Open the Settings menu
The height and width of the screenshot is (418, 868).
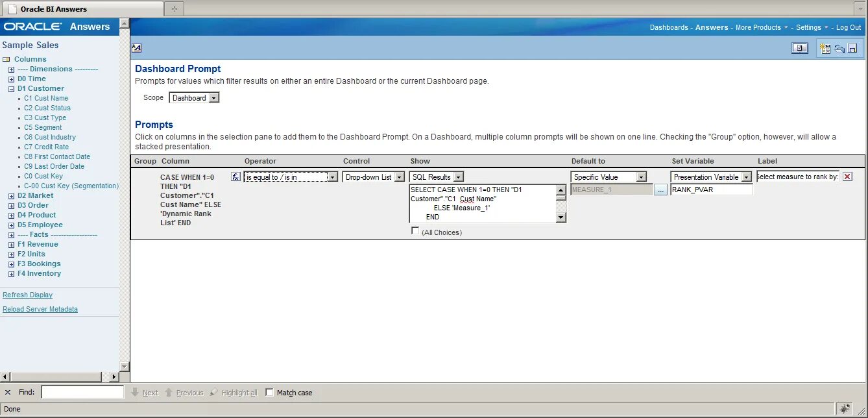pyautogui.click(x=812, y=27)
